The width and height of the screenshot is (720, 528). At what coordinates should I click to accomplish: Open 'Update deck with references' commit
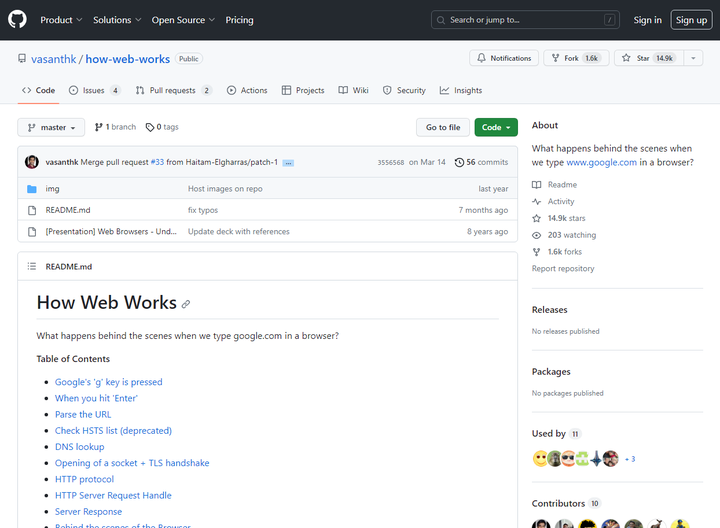point(239,231)
